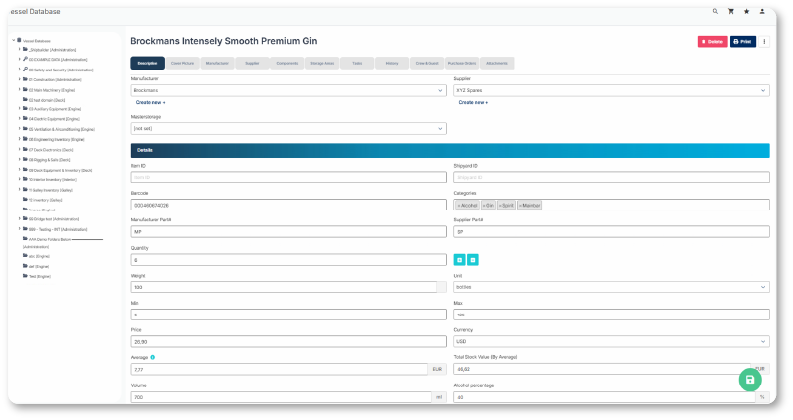Delete this item with the red button
Screen dimensions: 793x420
click(x=713, y=41)
